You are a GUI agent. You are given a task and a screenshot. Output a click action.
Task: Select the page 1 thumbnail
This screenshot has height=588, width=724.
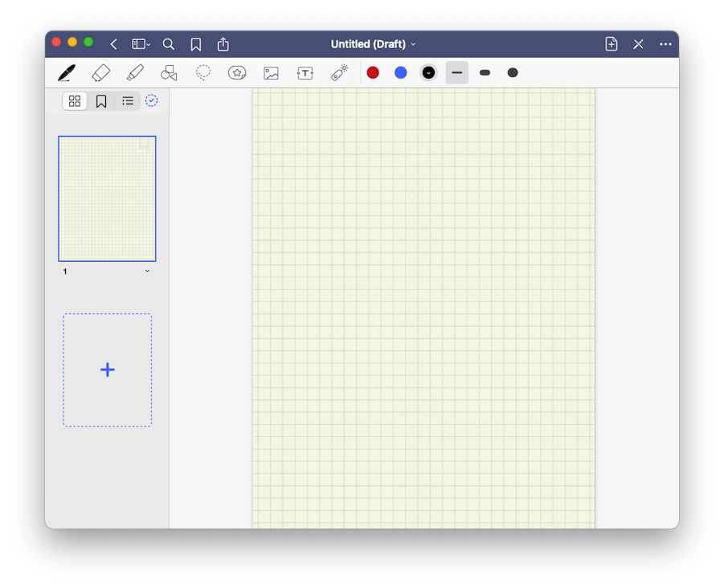point(107,198)
